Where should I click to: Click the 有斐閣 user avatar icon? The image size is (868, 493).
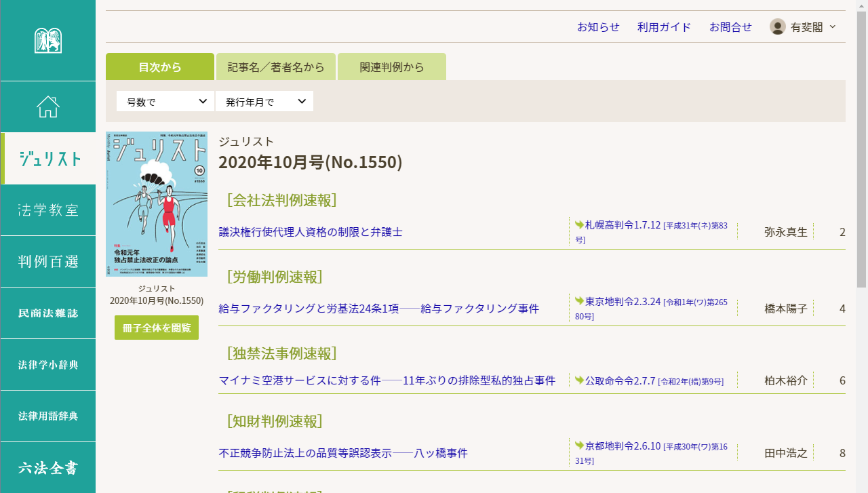click(778, 27)
